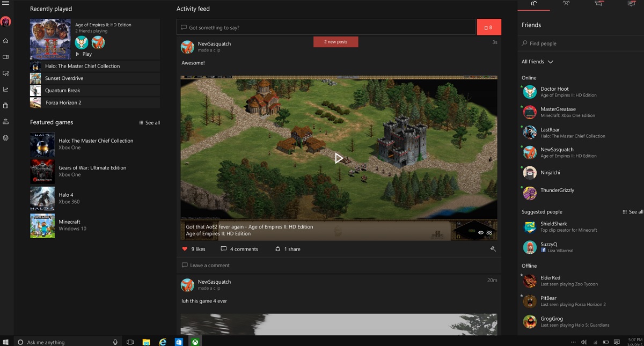Open the 4 comments on the clip
This screenshot has width=644, height=346.
click(x=239, y=249)
